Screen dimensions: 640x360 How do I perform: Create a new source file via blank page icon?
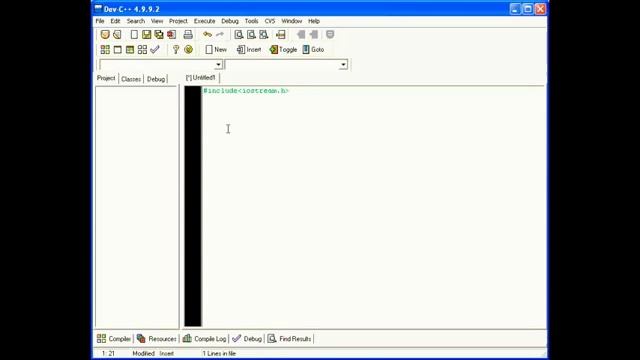point(134,35)
